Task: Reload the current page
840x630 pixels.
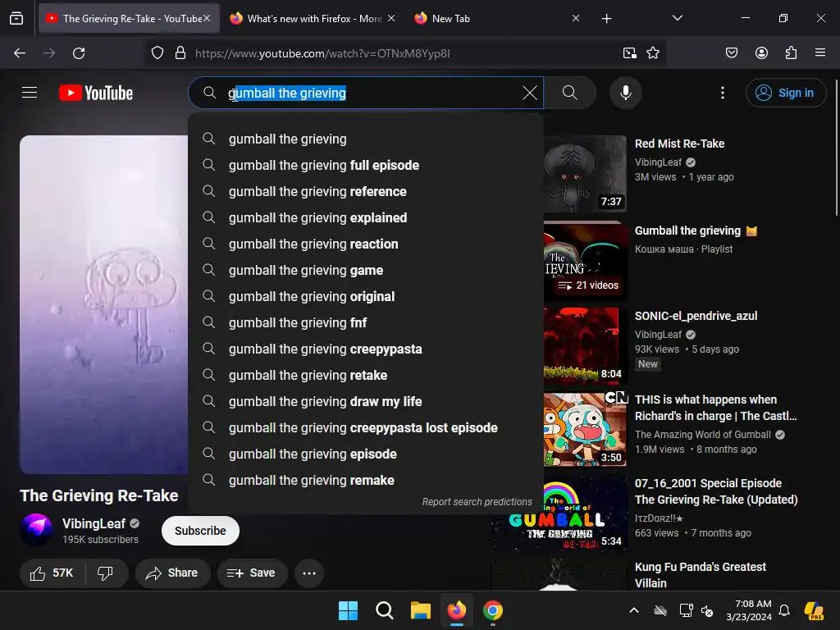Action: pos(79,53)
